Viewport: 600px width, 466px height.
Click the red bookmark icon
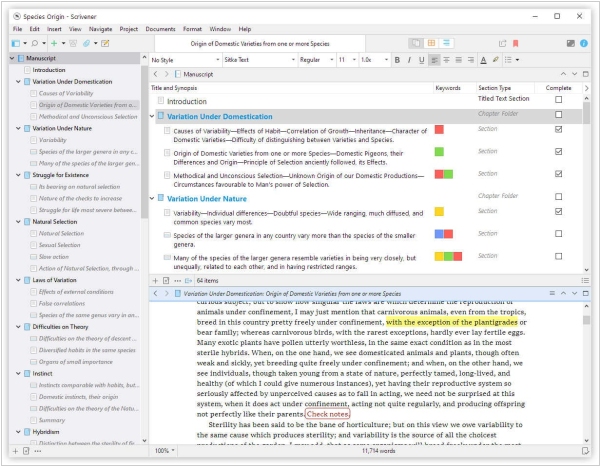515,44
